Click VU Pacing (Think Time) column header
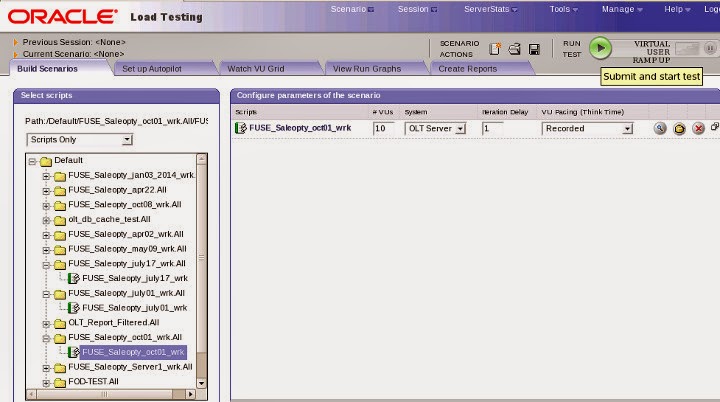 click(582, 112)
